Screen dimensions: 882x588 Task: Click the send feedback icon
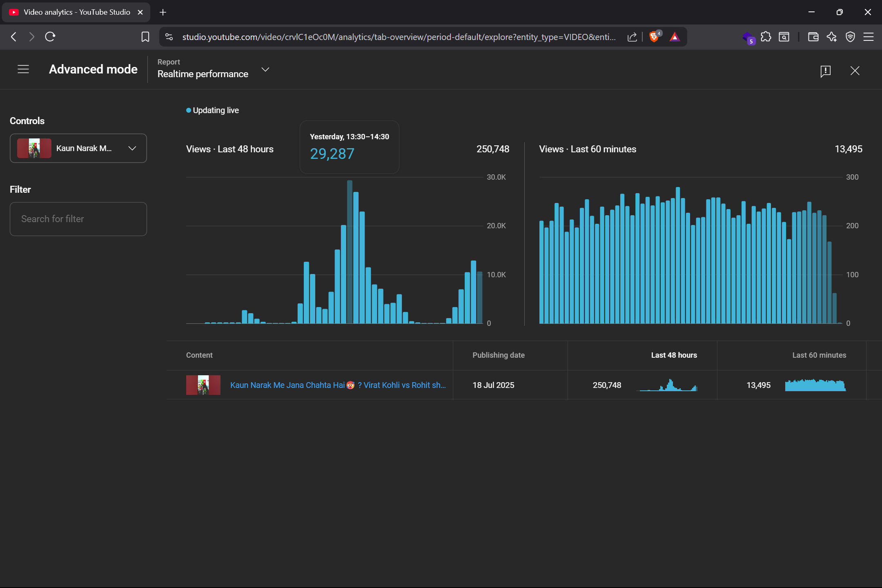point(825,71)
